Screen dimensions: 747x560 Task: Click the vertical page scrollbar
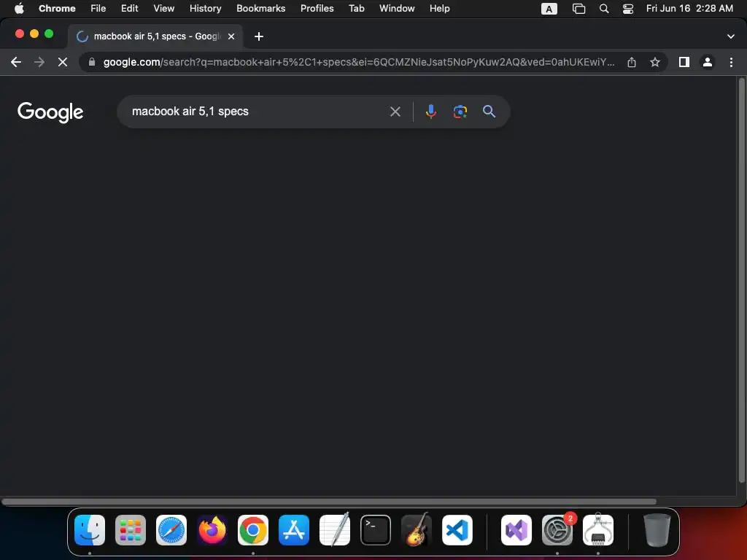(741, 280)
